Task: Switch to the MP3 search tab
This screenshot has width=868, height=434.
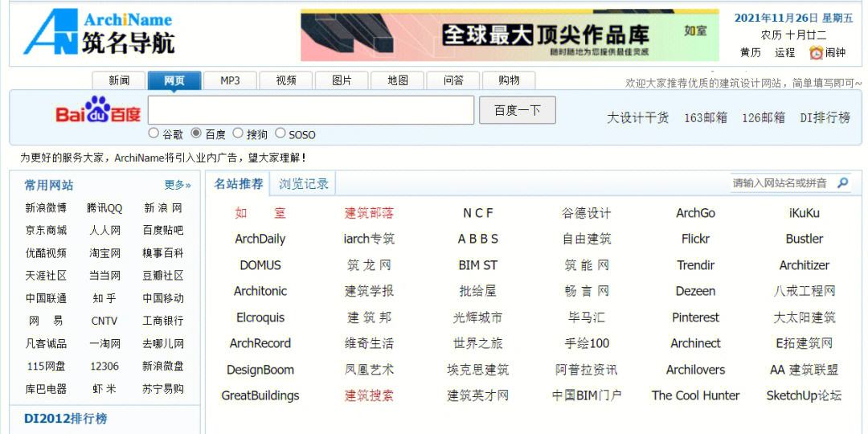Action: pos(231,80)
